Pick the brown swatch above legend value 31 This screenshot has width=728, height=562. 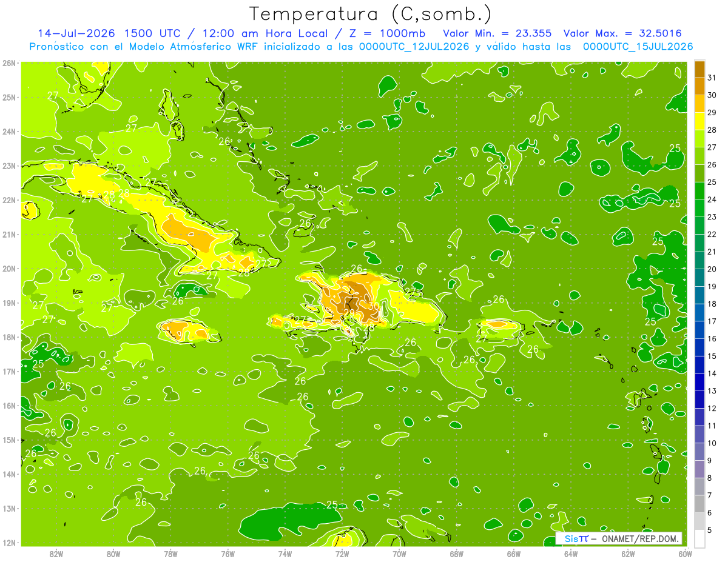click(x=699, y=69)
